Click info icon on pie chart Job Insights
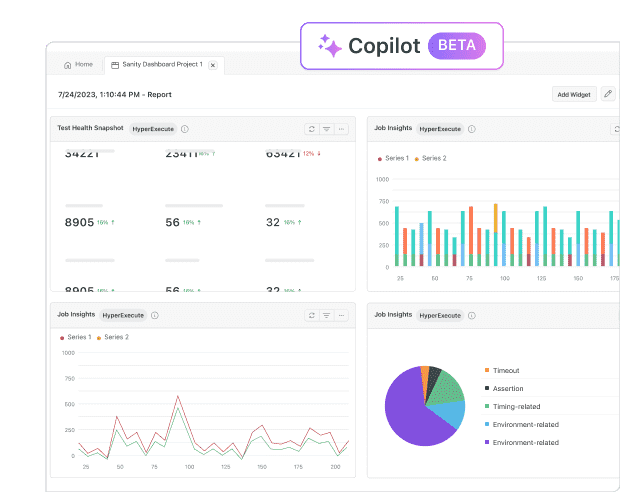The image size is (620, 492). 471,315
